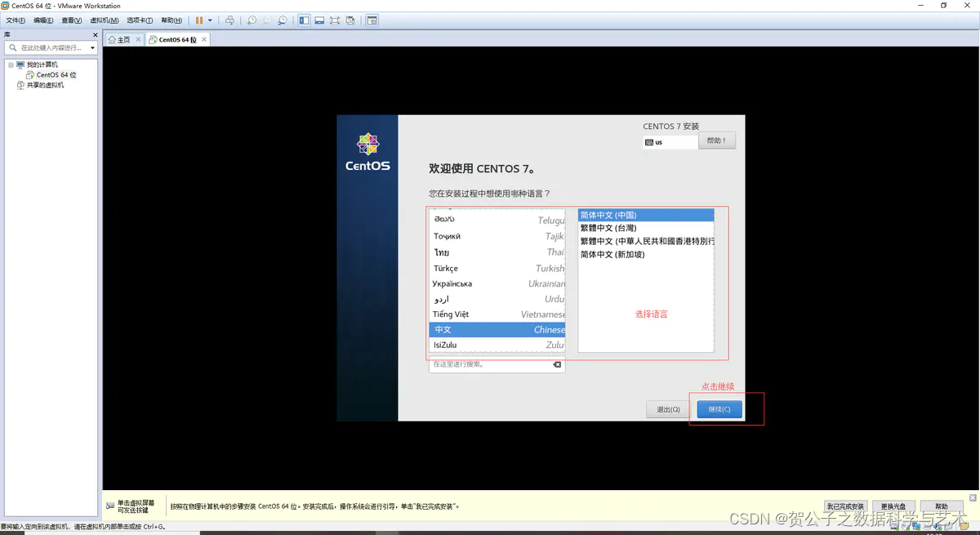Open the library search dropdown arrow

pyautogui.click(x=93, y=48)
